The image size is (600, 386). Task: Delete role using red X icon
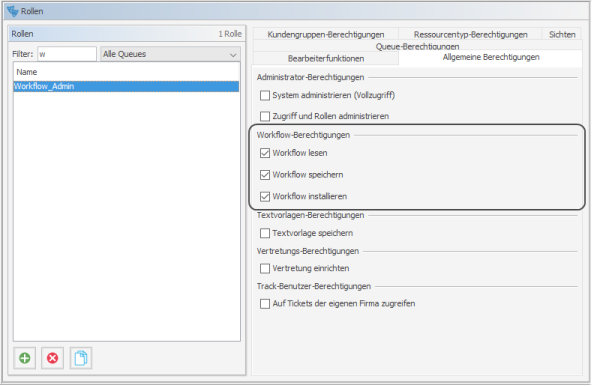(x=52, y=358)
